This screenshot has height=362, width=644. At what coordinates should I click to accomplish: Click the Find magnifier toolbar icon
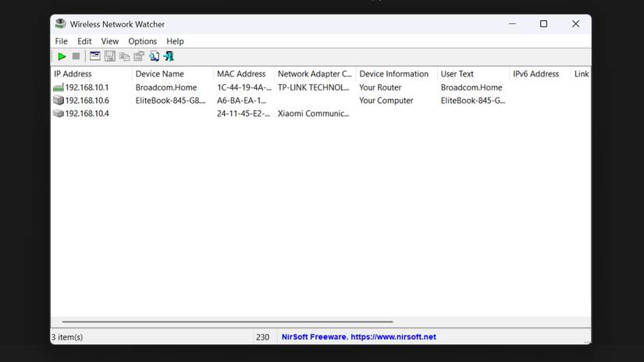(x=154, y=56)
